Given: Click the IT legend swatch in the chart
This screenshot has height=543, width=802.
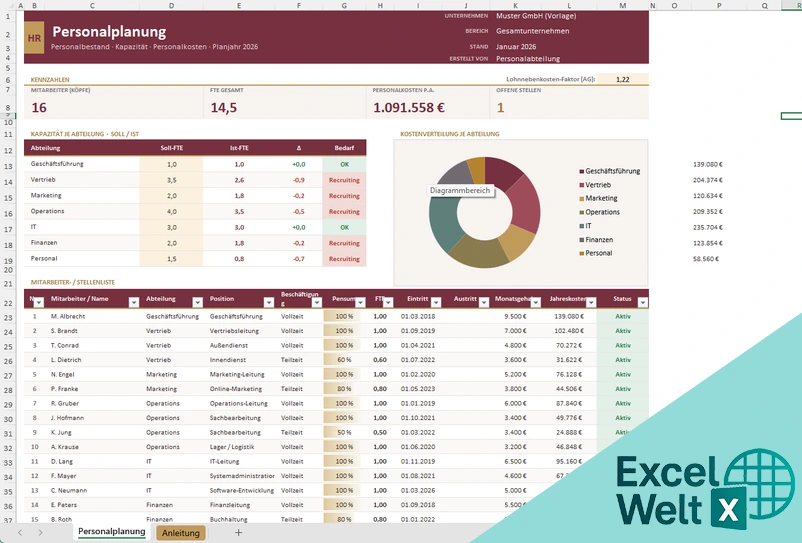Looking at the screenshot, I should 582,226.
